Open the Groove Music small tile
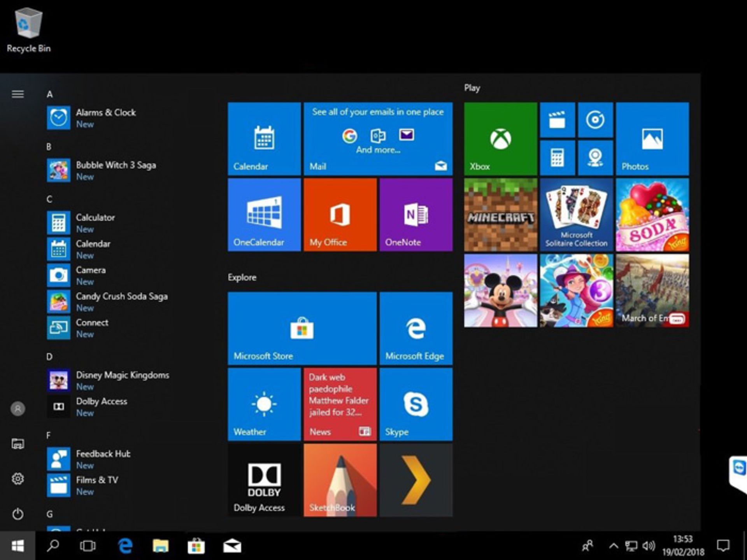 click(x=595, y=120)
